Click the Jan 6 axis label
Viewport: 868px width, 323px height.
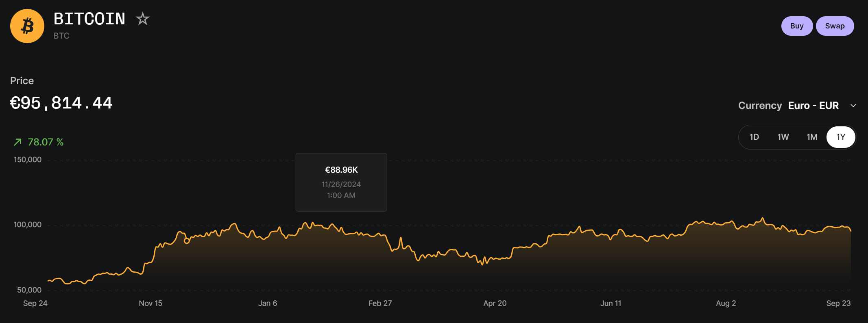click(268, 303)
